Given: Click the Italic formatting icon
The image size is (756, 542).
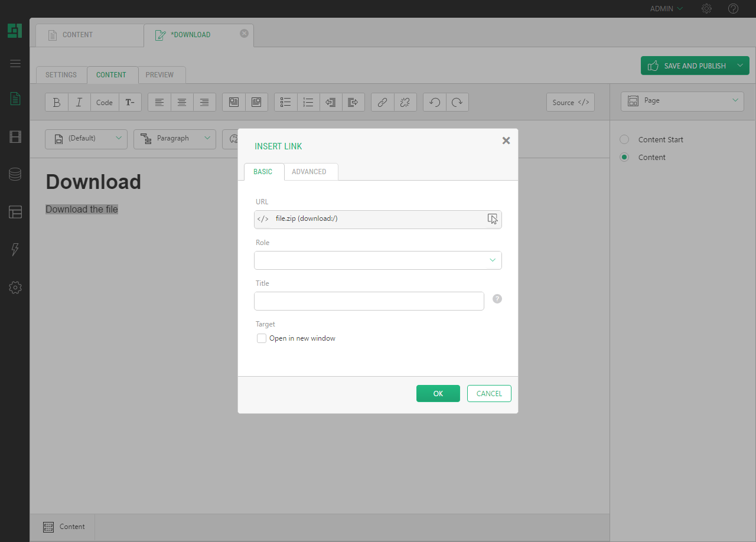Looking at the screenshot, I should click(79, 102).
